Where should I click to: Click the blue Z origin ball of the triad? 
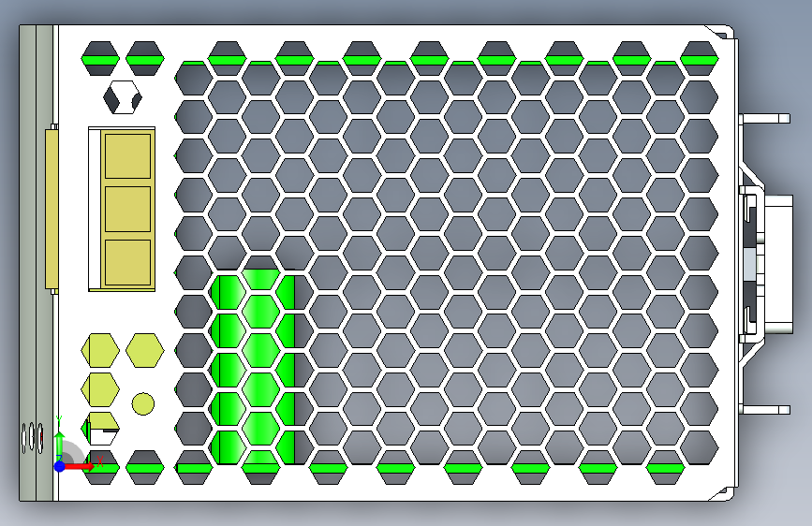(x=60, y=466)
